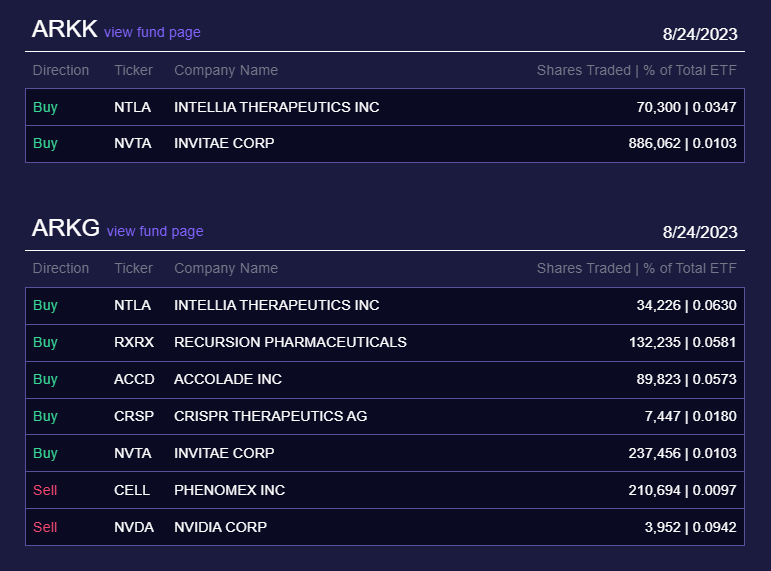The width and height of the screenshot is (771, 571).
Task: Click the ARKG fund heading
Action: pos(66,228)
